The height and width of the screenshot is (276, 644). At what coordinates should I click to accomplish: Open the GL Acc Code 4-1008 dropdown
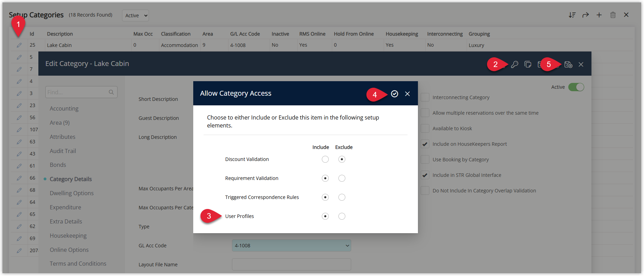(291, 246)
